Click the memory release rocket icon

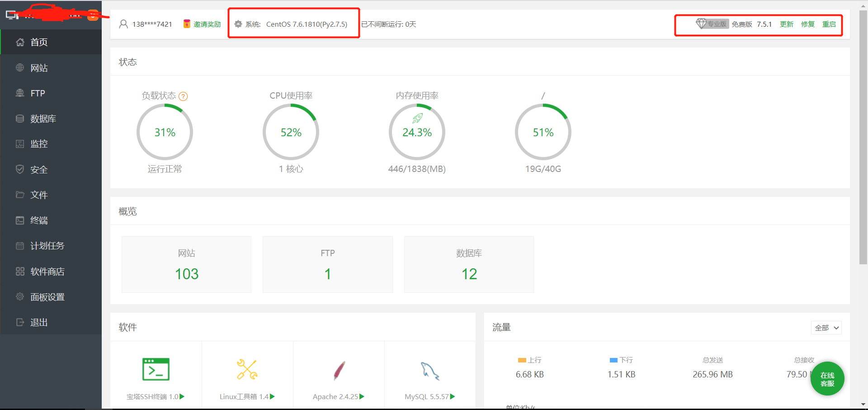(417, 118)
